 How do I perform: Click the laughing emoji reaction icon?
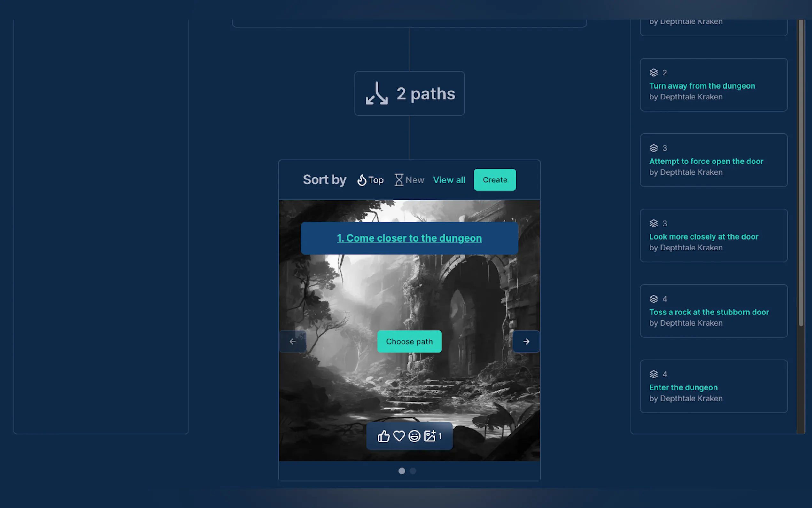(414, 436)
